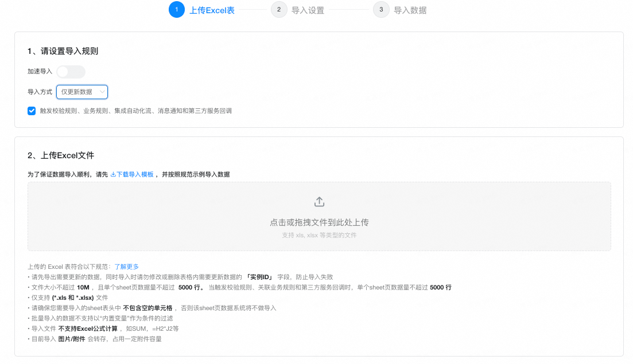
Task: Click the 触发校验规则、业务规则 checkbox label text
Action: 135,111
